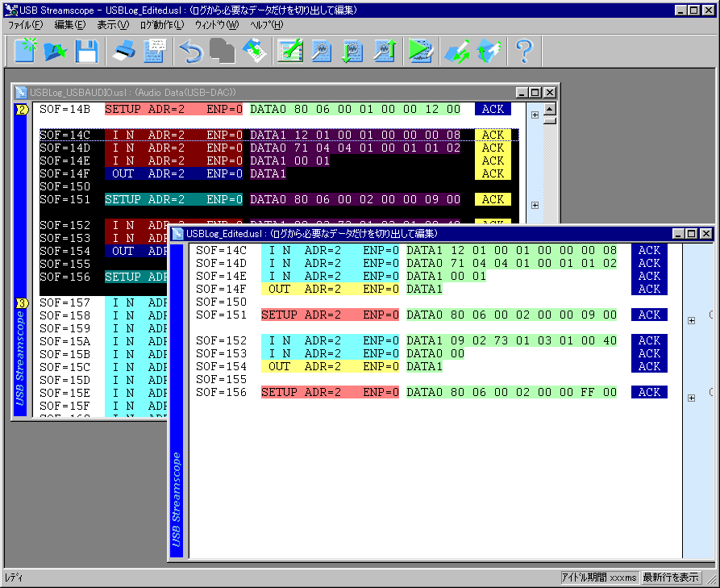Print the log using the printer icon

click(123, 51)
